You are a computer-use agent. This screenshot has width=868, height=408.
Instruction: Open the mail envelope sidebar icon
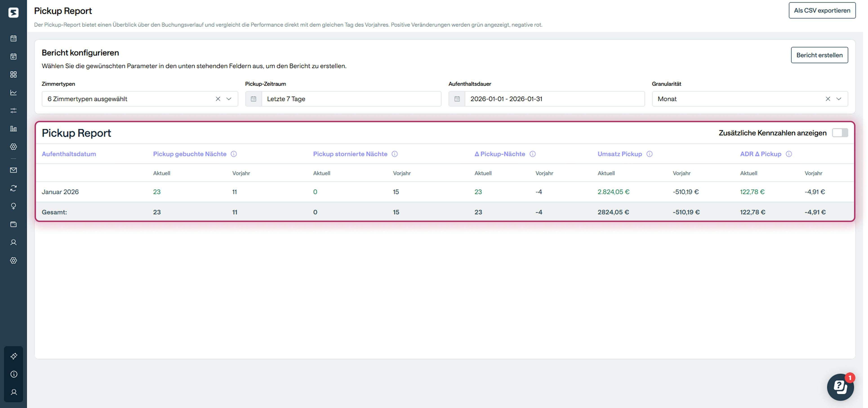(x=13, y=170)
